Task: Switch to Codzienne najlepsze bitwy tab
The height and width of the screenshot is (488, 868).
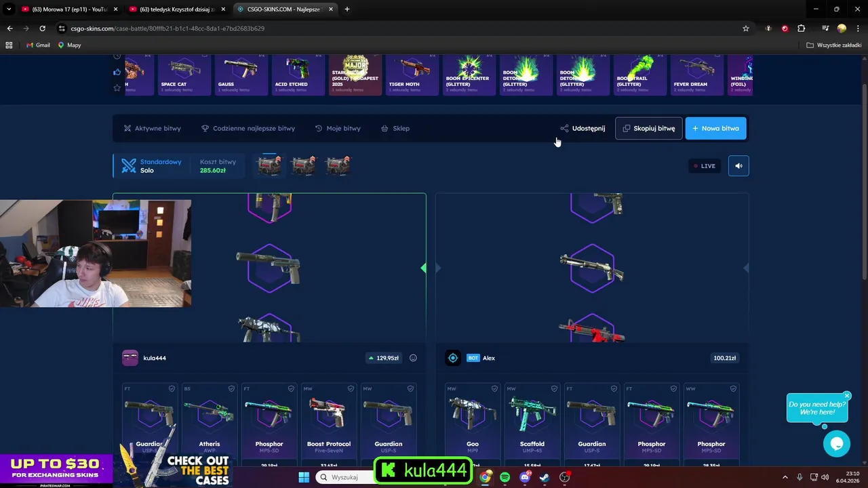Action: click(248, 128)
